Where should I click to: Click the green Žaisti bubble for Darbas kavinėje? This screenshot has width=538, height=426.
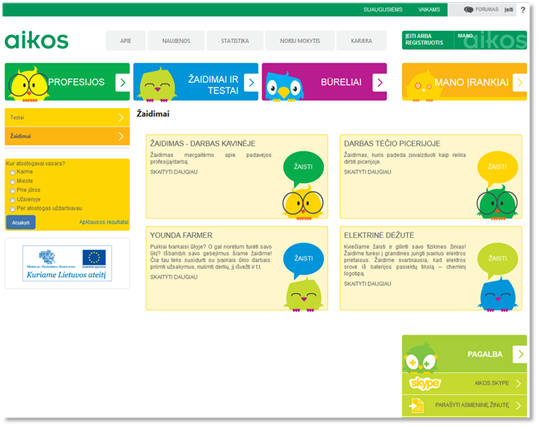pyautogui.click(x=303, y=168)
